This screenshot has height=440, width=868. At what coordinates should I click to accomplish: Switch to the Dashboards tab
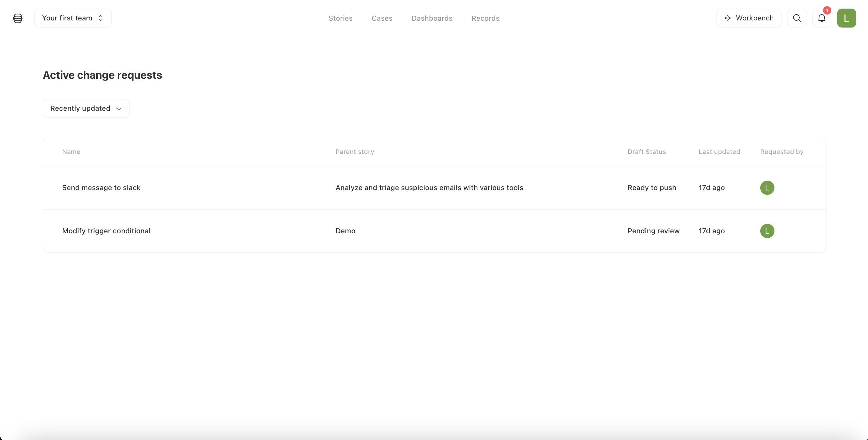432,18
